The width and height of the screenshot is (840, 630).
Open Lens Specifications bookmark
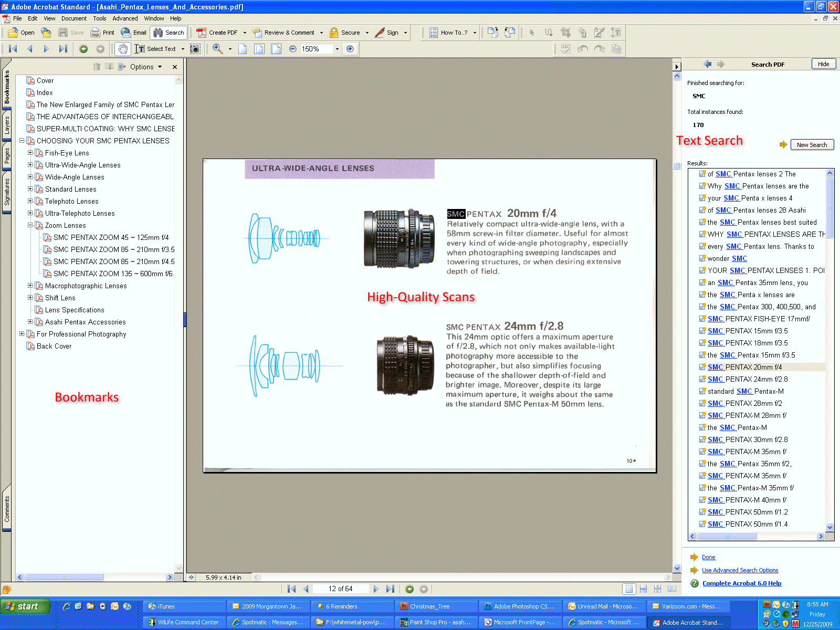coord(75,310)
